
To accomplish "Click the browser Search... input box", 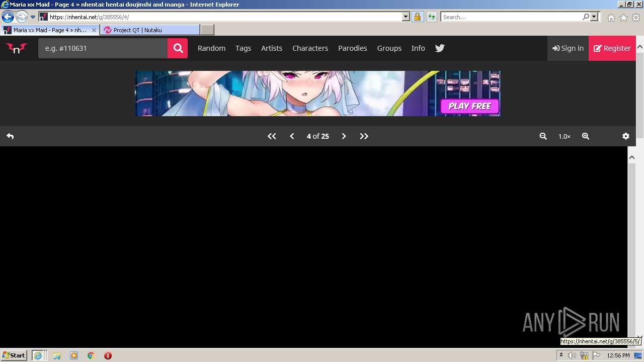I will click(x=511, y=17).
